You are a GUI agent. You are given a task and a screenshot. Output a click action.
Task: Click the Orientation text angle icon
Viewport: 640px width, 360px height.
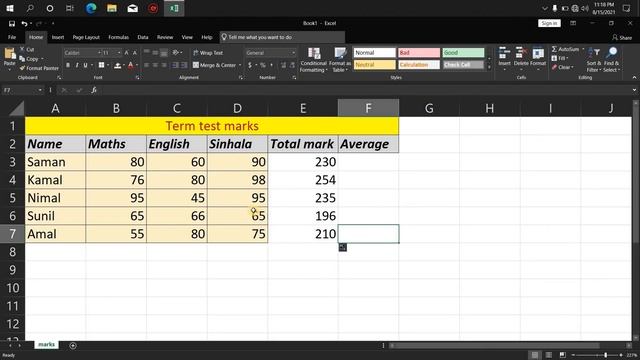tap(176, 53)
